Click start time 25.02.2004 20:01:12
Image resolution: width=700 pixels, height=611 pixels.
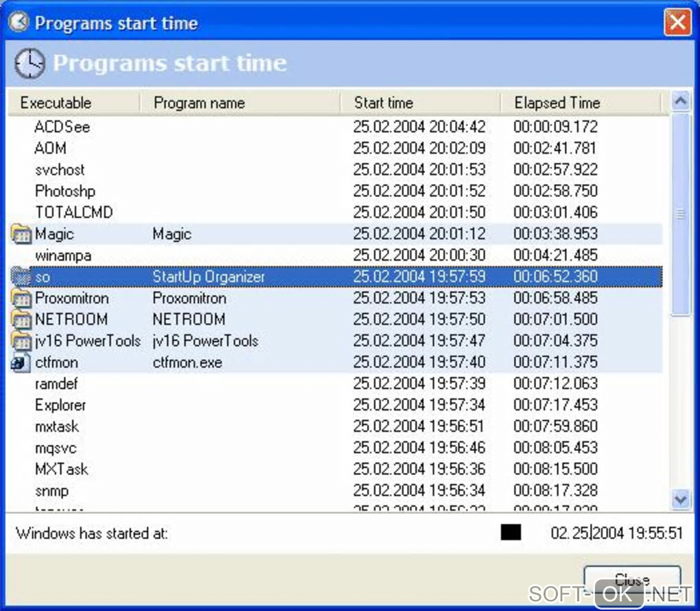pos(419,234)
